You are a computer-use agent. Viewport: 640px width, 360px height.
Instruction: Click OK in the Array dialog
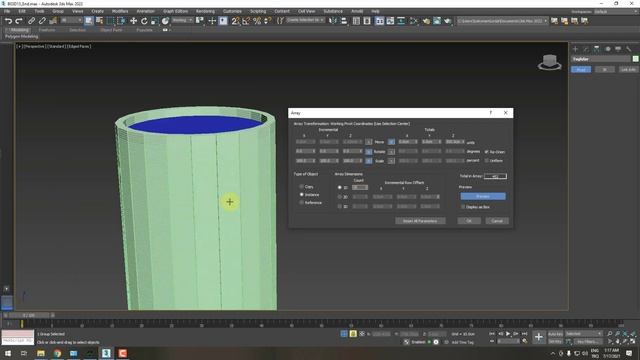pyautogui.click(x=469, y=221)
